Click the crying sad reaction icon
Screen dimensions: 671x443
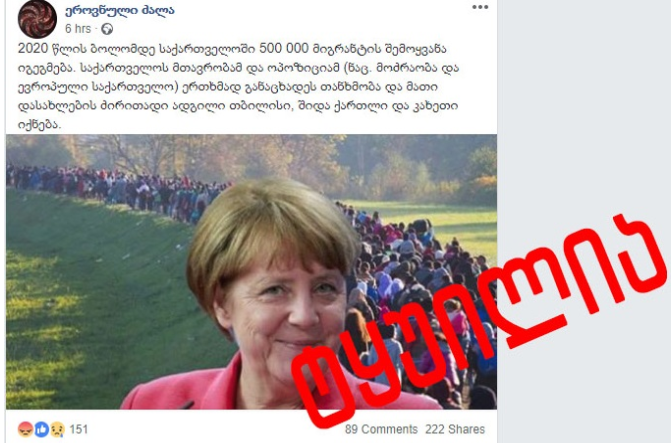tap(57, 429)
